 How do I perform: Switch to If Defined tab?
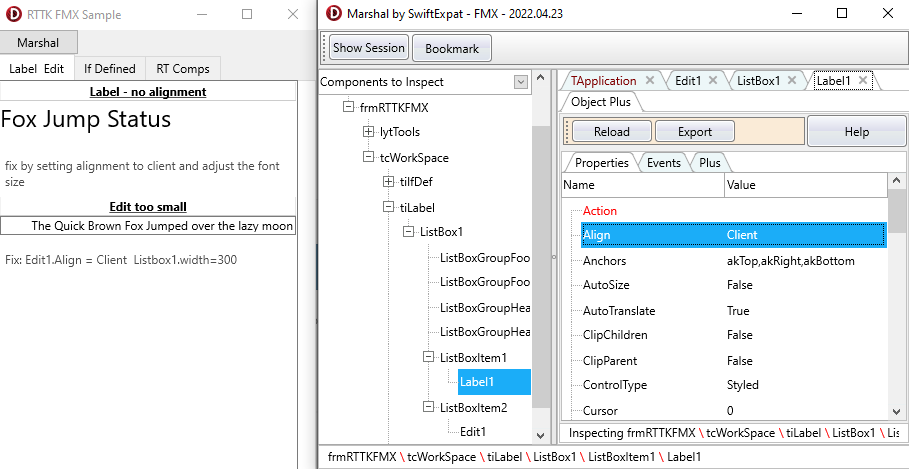pyautogui.click(x=110, y=69)
